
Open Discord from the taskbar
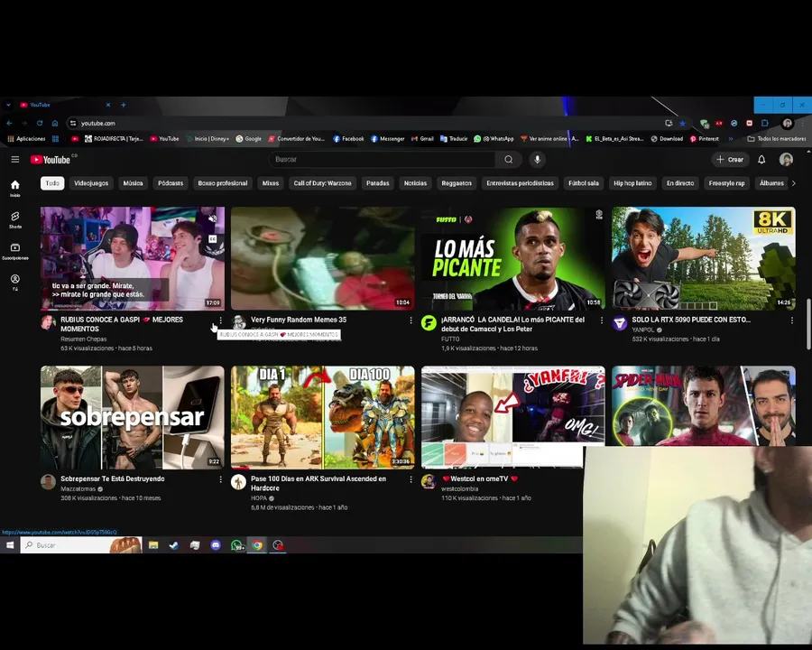[x=216, y=544]
